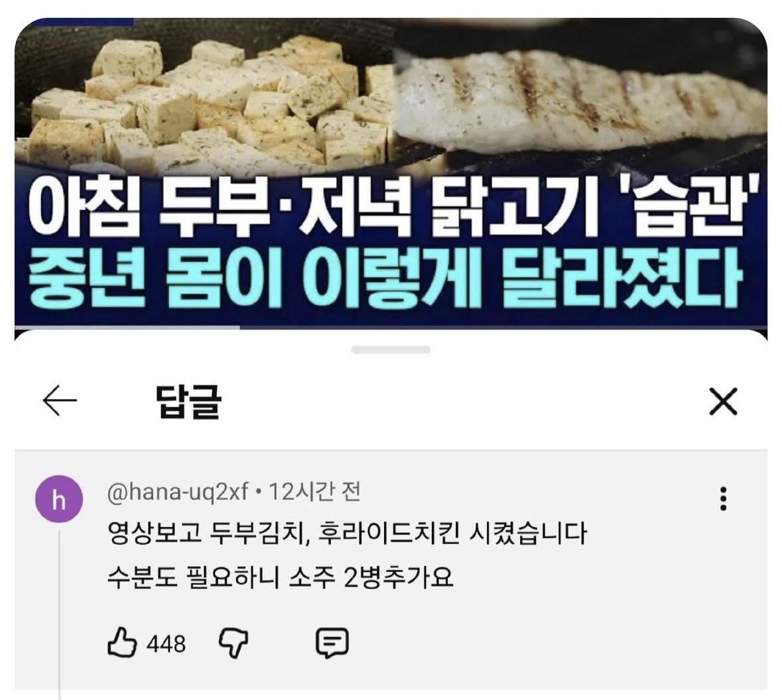Image resolution: width=782 pixels, height=700 pixels.
Task: Open the @hana-uq2xf channel link
Action: tap(178, 492)
